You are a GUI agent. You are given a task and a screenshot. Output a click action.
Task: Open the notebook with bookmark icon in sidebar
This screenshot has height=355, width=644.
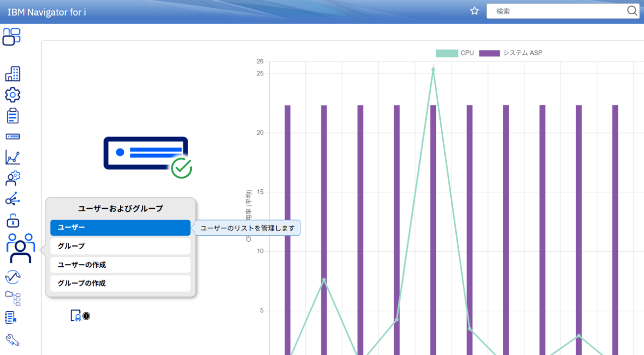click(11, 318)
